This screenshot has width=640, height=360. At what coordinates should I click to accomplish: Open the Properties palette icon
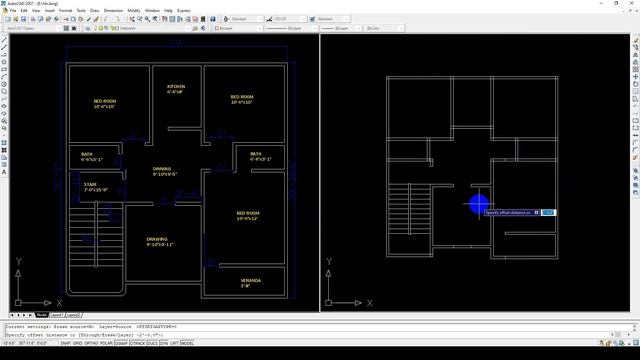164,19
